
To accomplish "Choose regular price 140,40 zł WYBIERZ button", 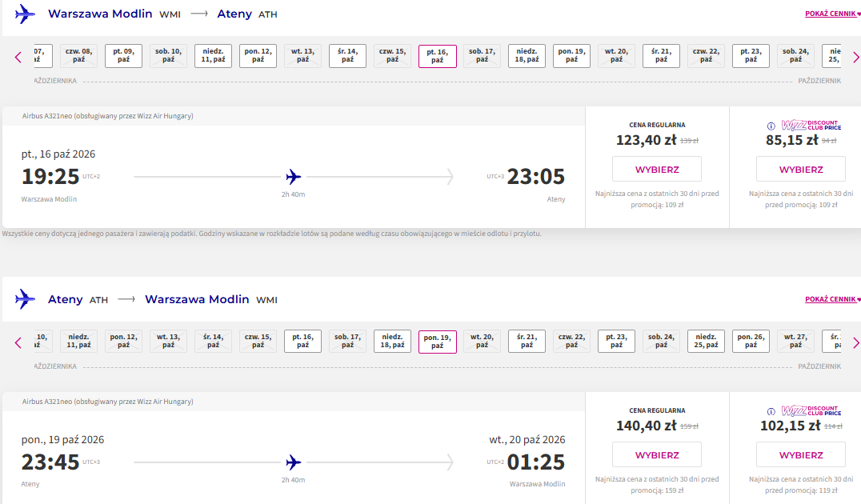I will pos(657,454).
